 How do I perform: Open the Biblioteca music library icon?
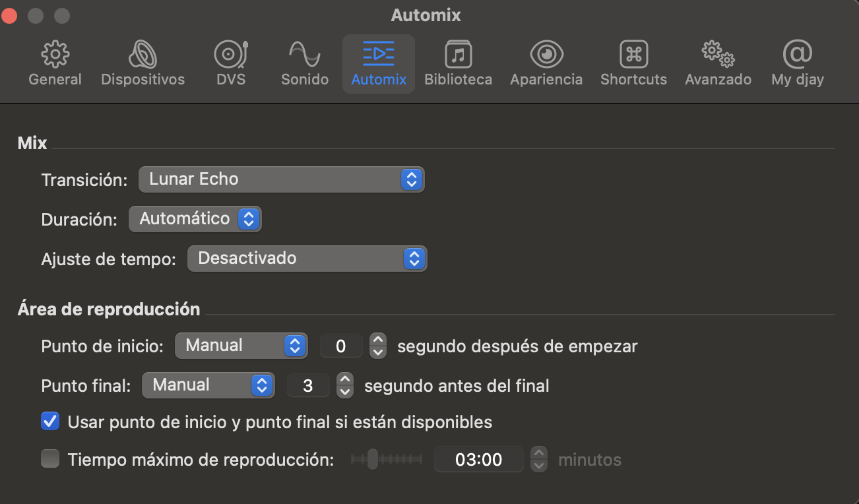458,63
